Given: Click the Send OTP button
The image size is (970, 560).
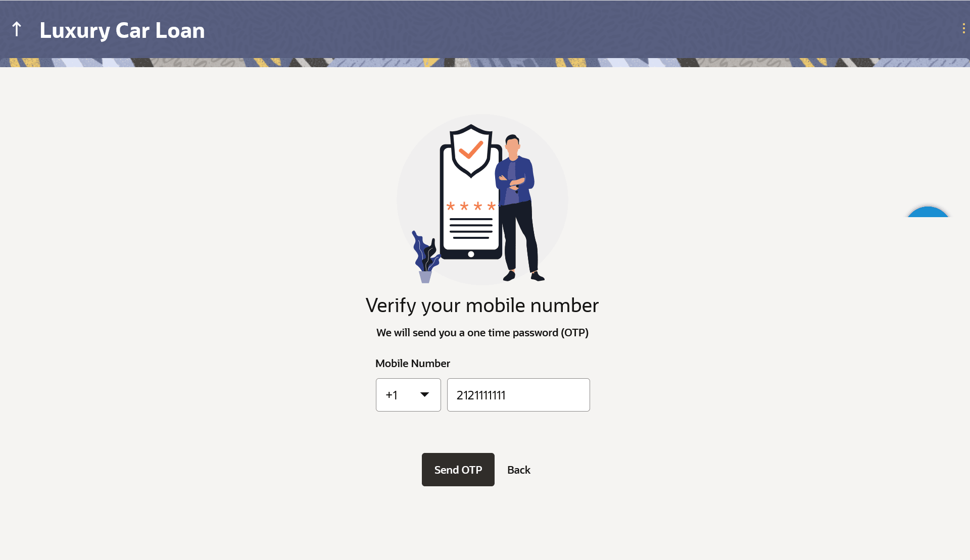Looking at the screenshot, I should 458,470.
